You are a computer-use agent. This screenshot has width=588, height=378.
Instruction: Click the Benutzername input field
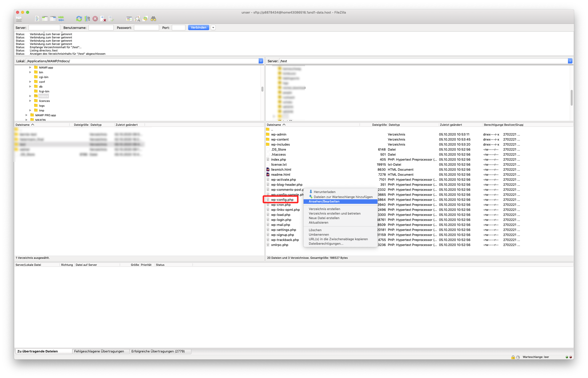coord(101,28)
